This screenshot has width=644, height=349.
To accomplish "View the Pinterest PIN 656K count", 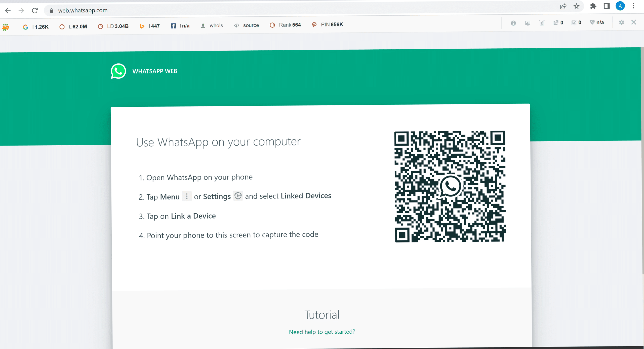I will (x=327, y=25).
